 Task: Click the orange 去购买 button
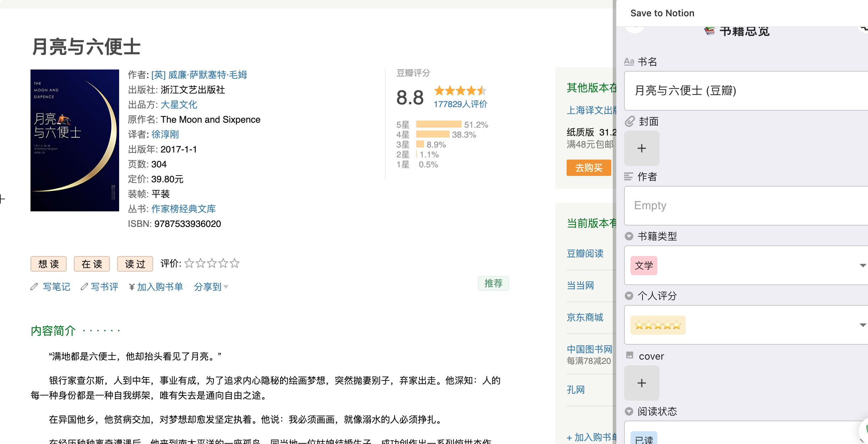589,168
